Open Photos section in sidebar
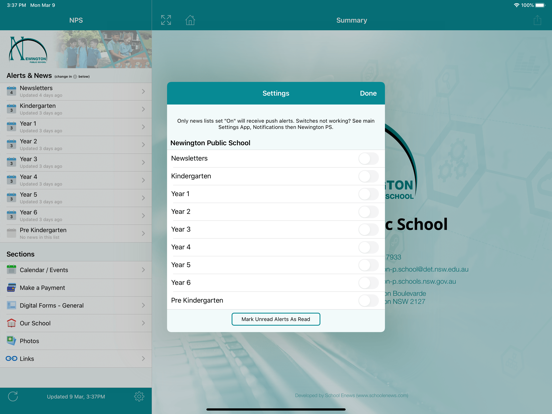 pos(76,341)
